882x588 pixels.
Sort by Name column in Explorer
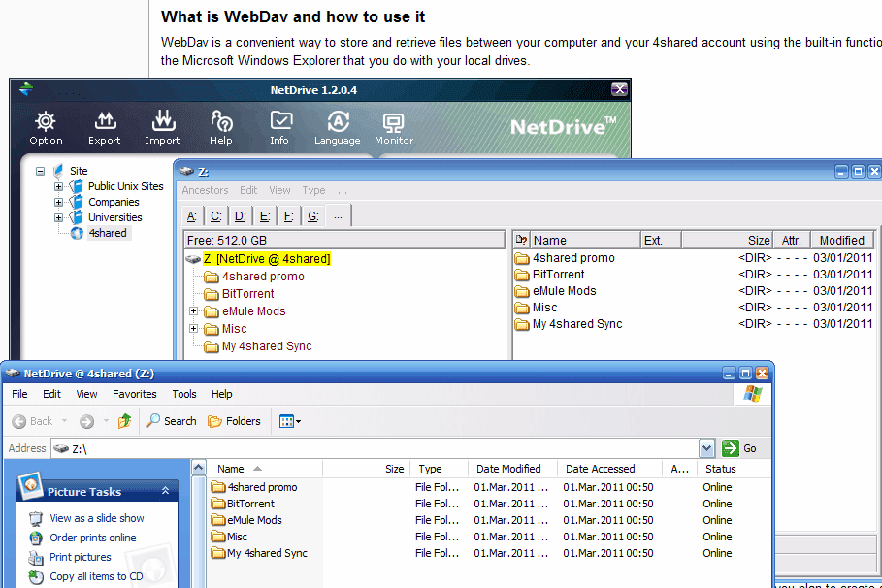pos(266,469)
